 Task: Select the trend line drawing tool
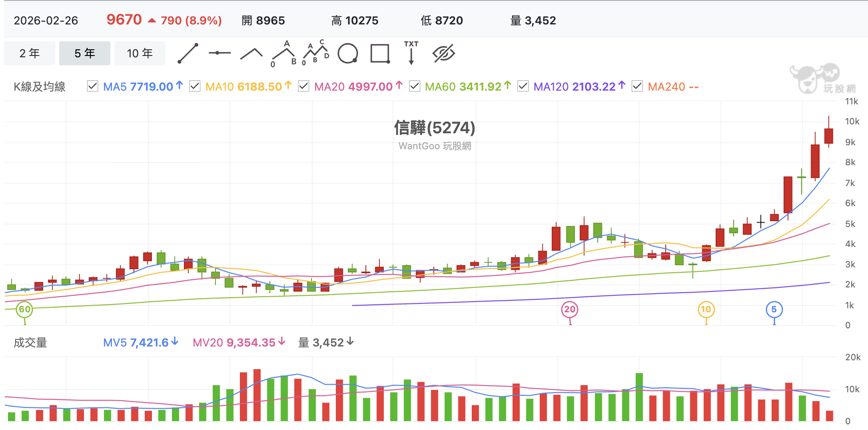point(188,53)
